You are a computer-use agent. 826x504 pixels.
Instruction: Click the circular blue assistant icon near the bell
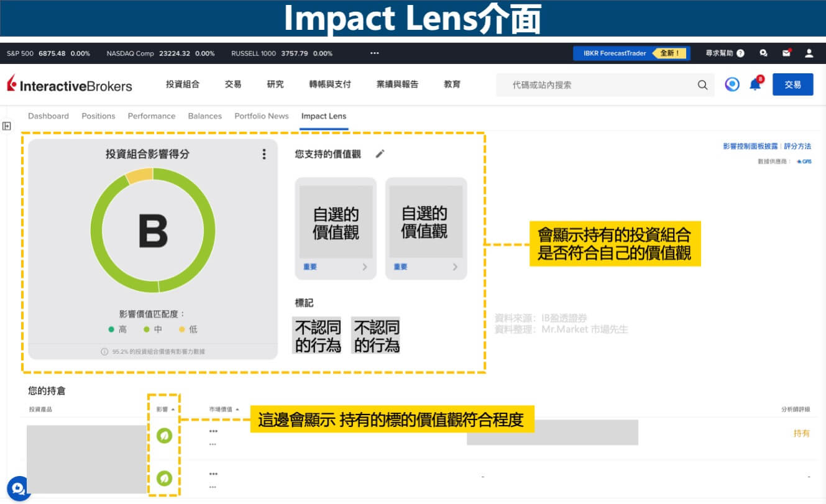(x=732, y=85)
